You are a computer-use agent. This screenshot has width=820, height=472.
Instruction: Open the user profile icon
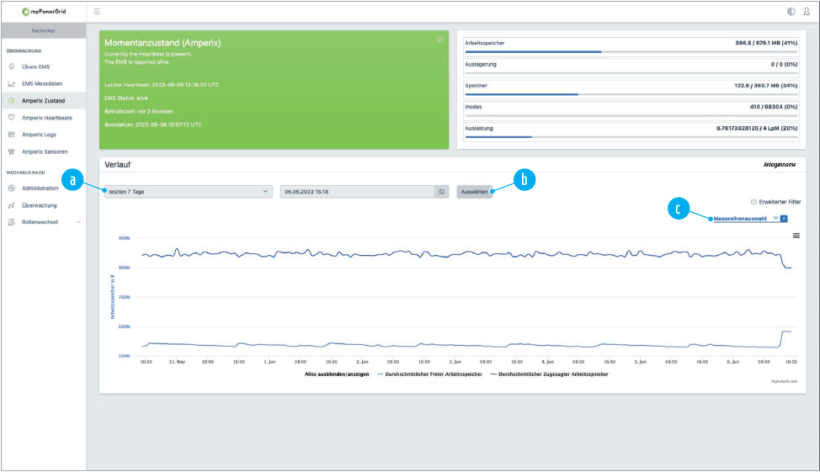click(x=806, y=12)
